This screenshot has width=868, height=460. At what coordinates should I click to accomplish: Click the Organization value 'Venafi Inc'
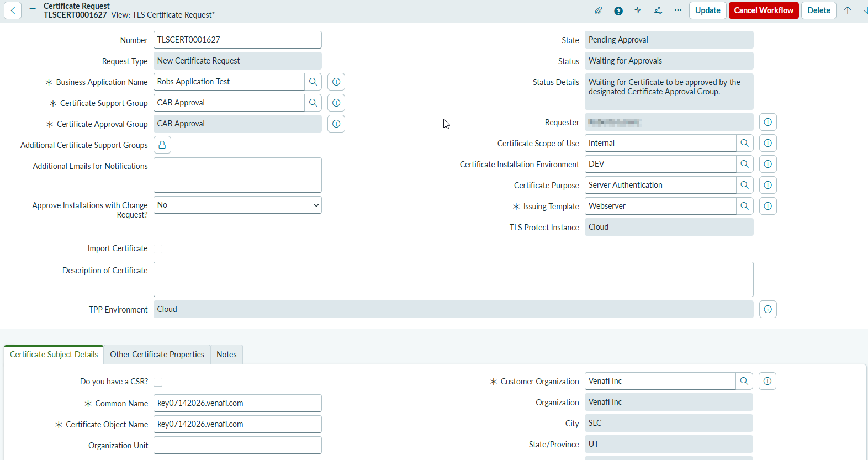pyautogui.click(x=669, y=402)
